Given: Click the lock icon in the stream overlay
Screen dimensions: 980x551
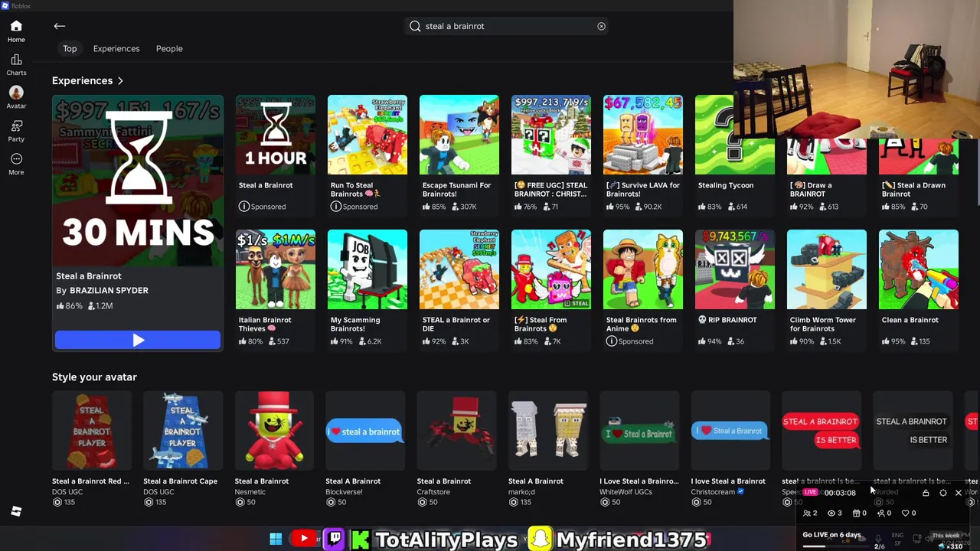Looking at the screenshot, I should [926, 493].
